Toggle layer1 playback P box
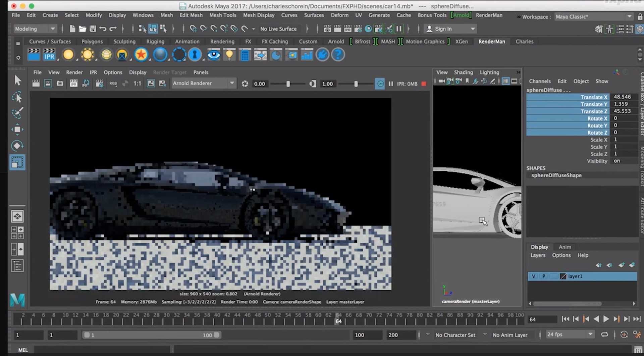Viewport: 644px width, 356px height. tap(544, 276)
